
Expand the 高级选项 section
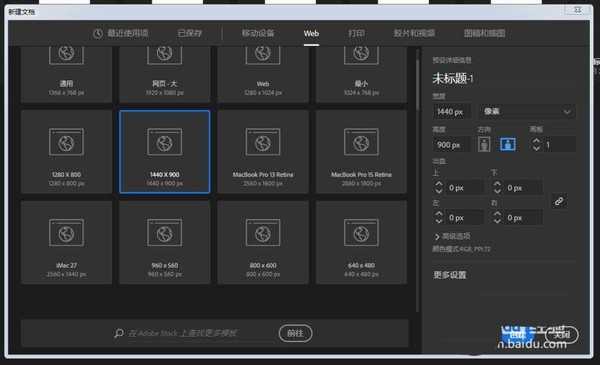click(452, 236)
